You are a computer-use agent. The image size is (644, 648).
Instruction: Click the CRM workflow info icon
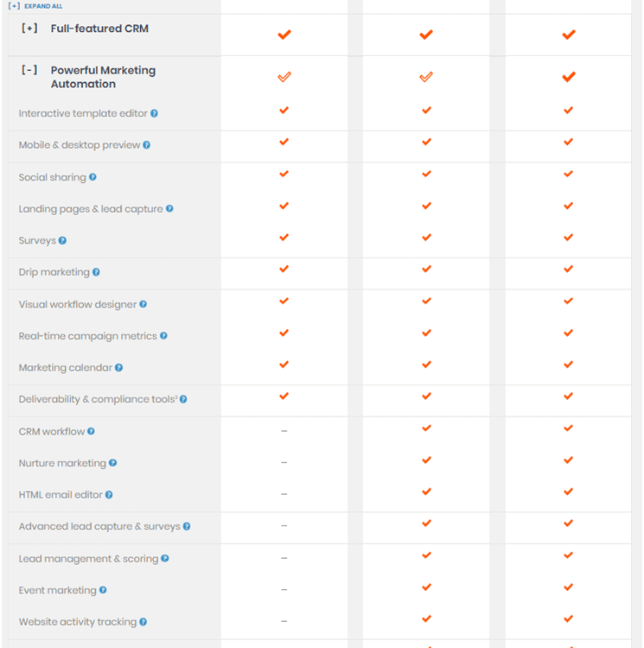click(91, 431)
